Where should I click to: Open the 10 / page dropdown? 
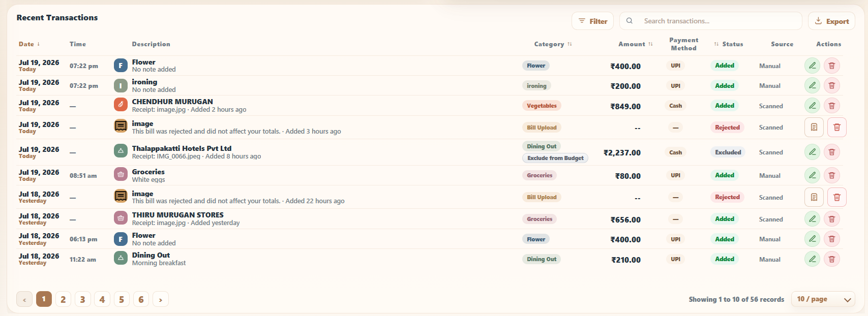click(823, 299)
